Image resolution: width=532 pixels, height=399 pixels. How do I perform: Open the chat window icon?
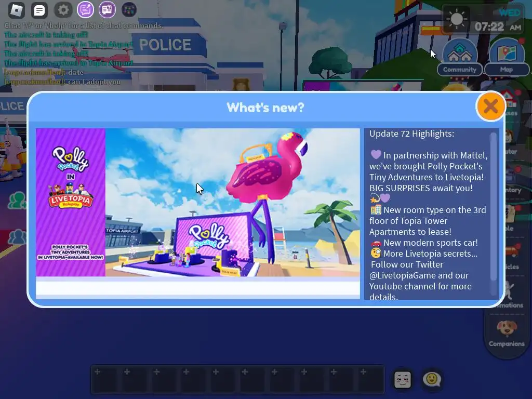(x=39, y=10)
